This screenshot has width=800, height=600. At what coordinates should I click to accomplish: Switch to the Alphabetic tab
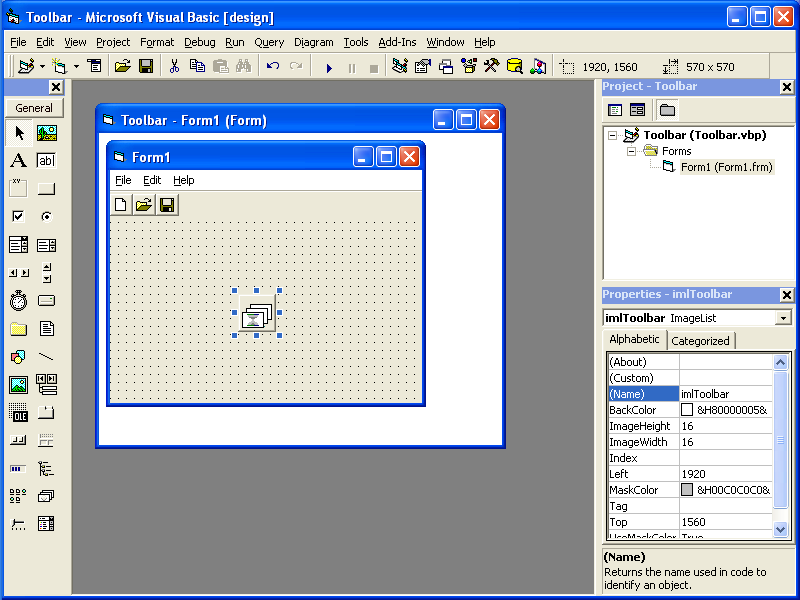pyautogui.click(x=634, y=339)
